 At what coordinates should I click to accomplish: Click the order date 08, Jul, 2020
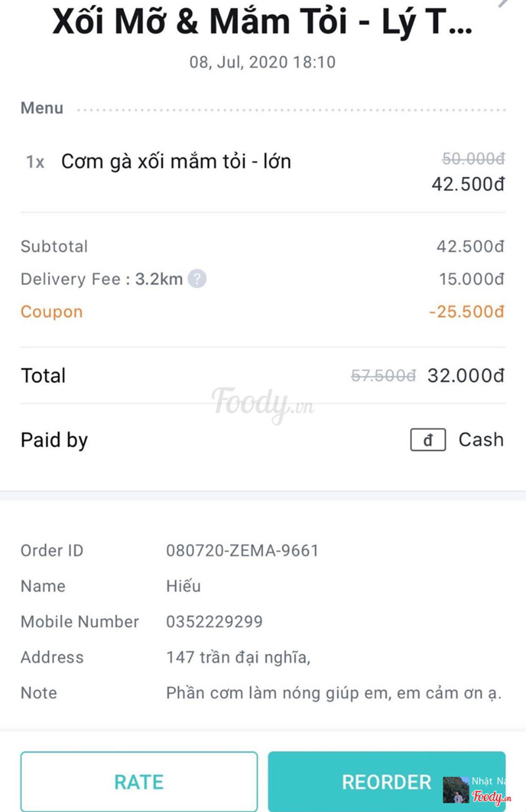(x=262, y=63)
